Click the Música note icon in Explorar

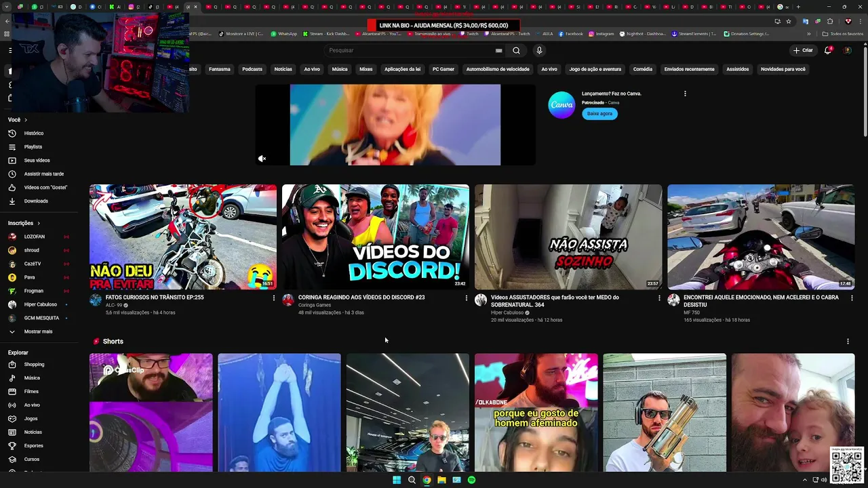tap(12, 378)
